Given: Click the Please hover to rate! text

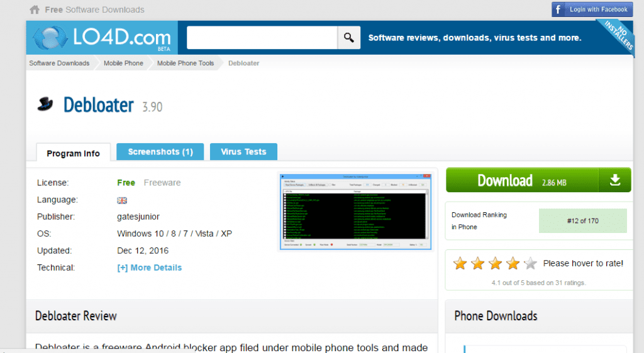Looking at the screenshot, I should [583, 264].
